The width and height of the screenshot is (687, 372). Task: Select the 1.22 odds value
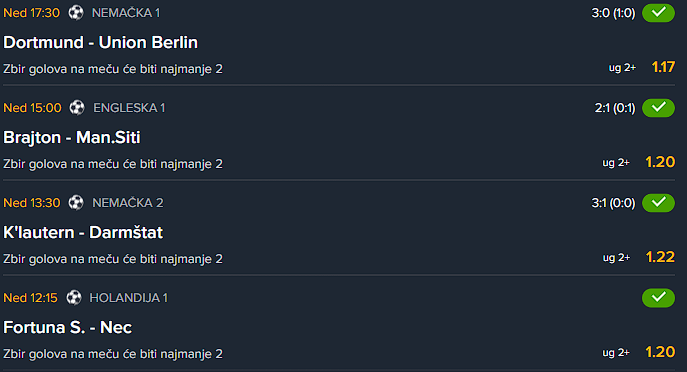pyautogui.click(x=660, y=257)
